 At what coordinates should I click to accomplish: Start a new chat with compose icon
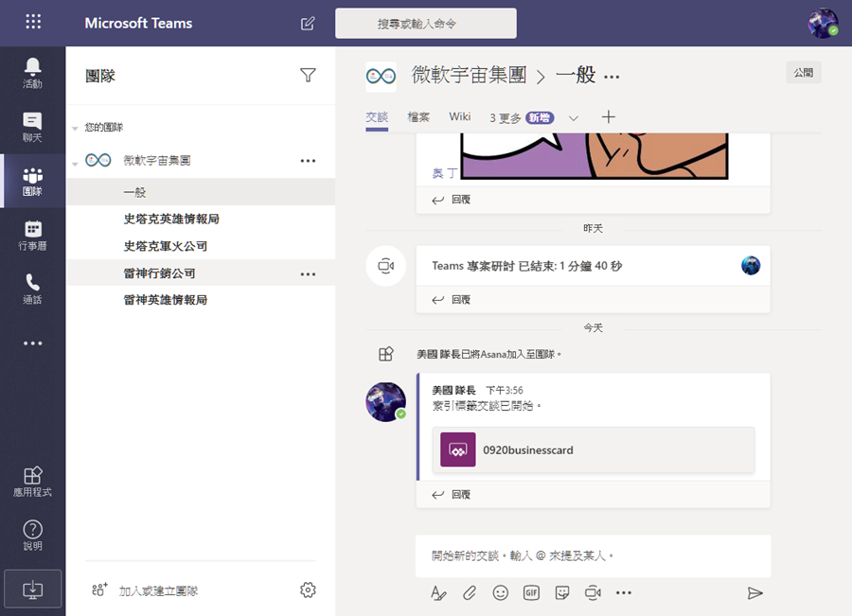coord(307,24)
